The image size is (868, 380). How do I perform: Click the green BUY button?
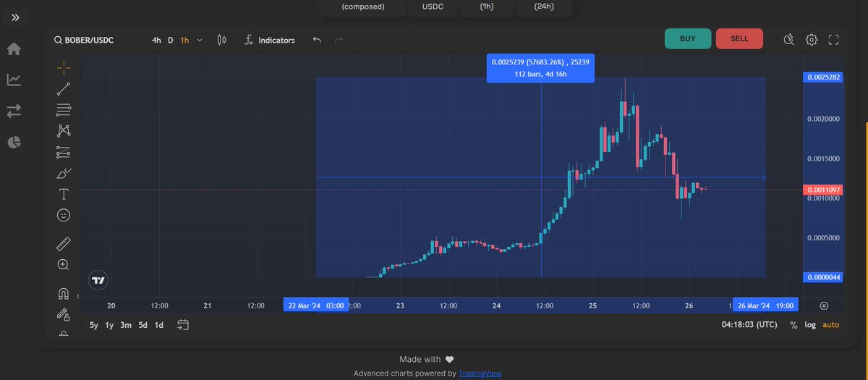pyautogui.click(x=688, y=38)
